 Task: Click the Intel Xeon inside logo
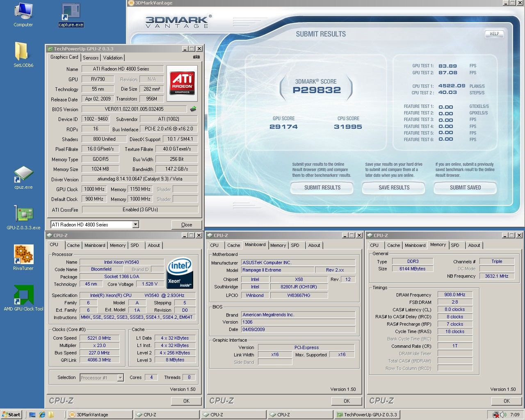click(180, 273)
